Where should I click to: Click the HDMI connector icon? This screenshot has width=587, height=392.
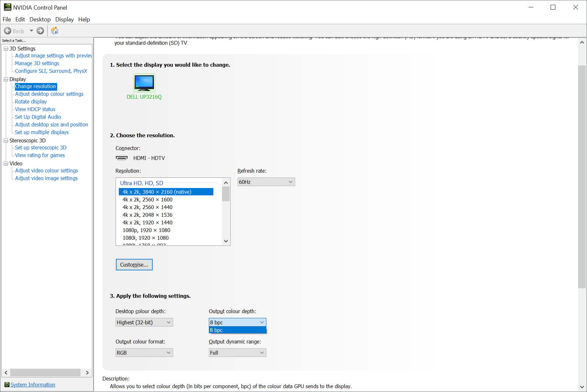(122, 158)
